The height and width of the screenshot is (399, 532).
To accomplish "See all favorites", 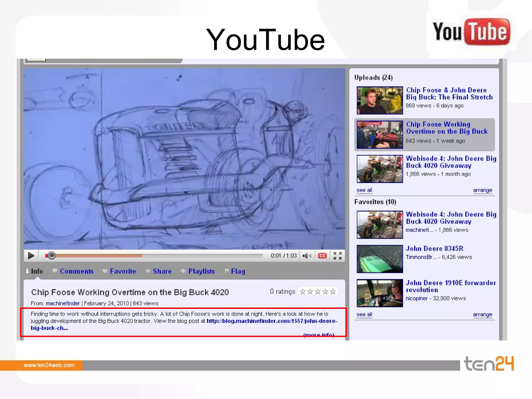I will tap(364, 315).
